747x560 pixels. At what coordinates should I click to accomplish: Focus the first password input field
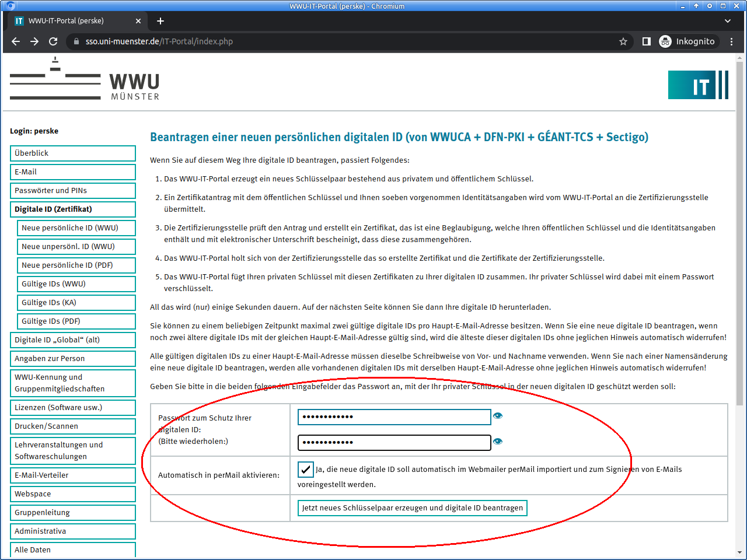[394, 417]
